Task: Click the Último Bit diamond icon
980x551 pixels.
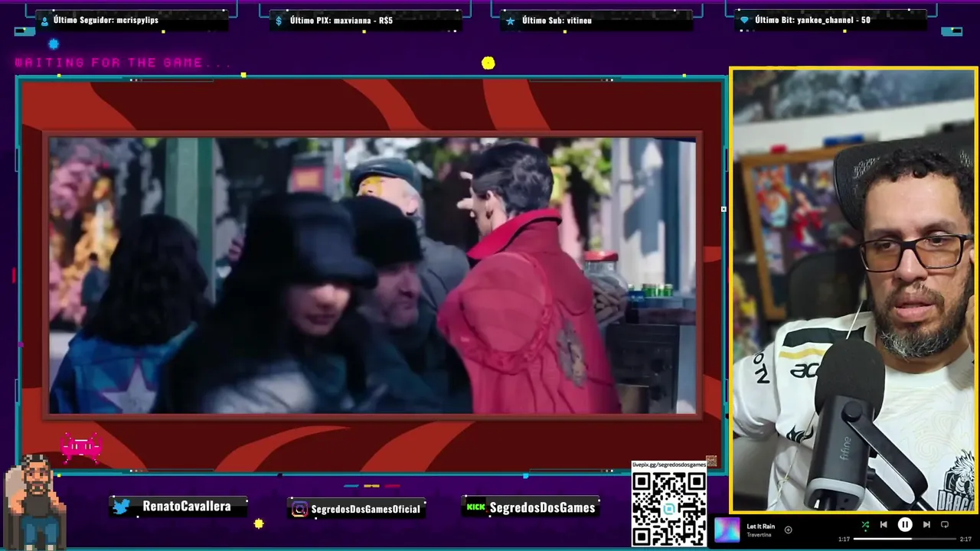Action: click(743, 21)
